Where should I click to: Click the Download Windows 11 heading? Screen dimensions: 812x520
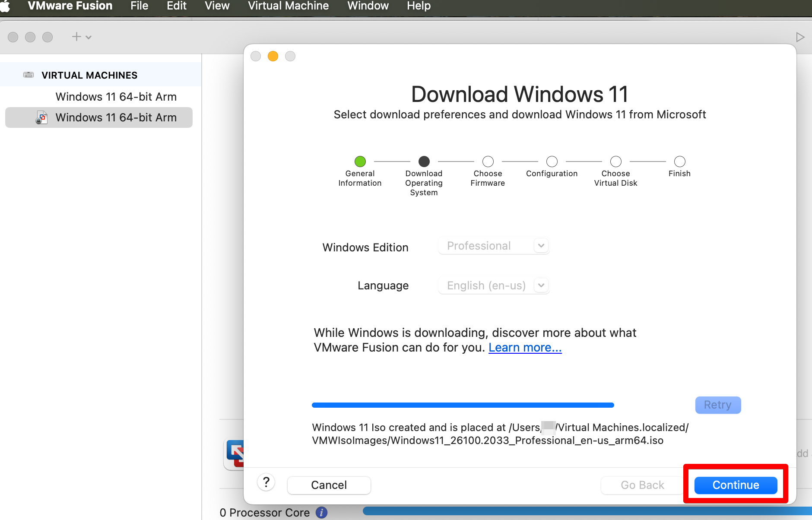520,94
